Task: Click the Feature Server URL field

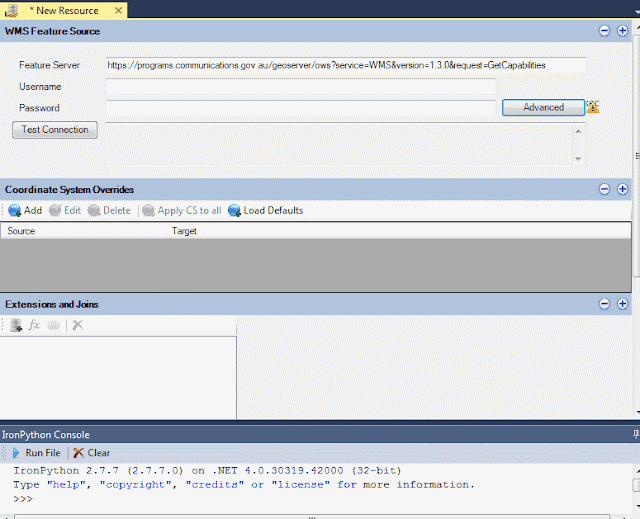Action: pos(346,65)
